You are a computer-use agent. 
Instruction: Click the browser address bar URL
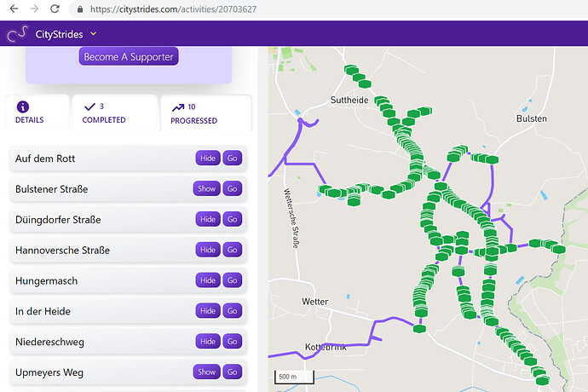pos(173,9)
